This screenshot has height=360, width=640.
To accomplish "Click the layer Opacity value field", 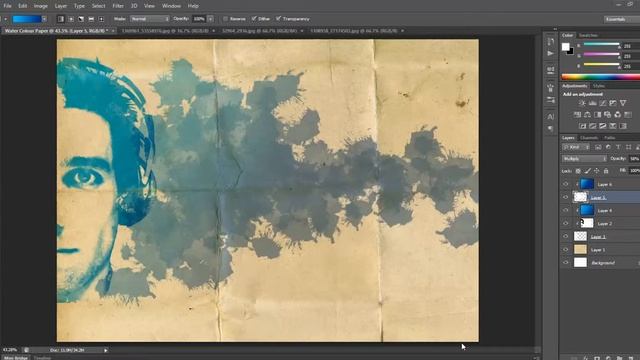I will click(x=634, y=159).
